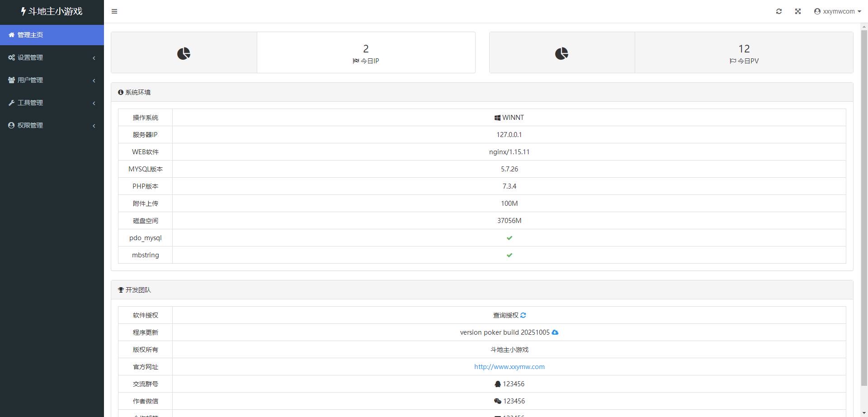Click the refresh icon in top bar

click(x=778, y=11)
